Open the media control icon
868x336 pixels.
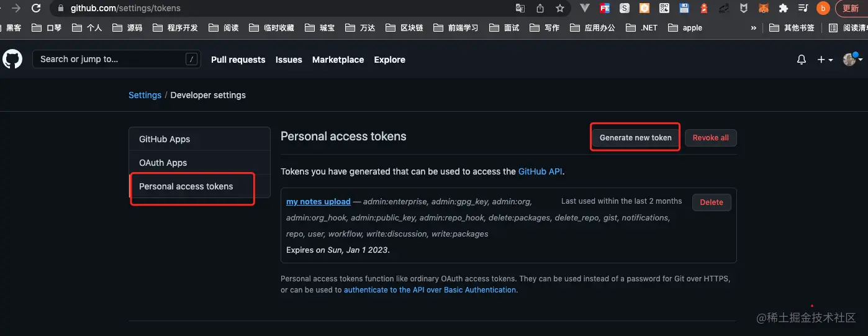point(803,8)
